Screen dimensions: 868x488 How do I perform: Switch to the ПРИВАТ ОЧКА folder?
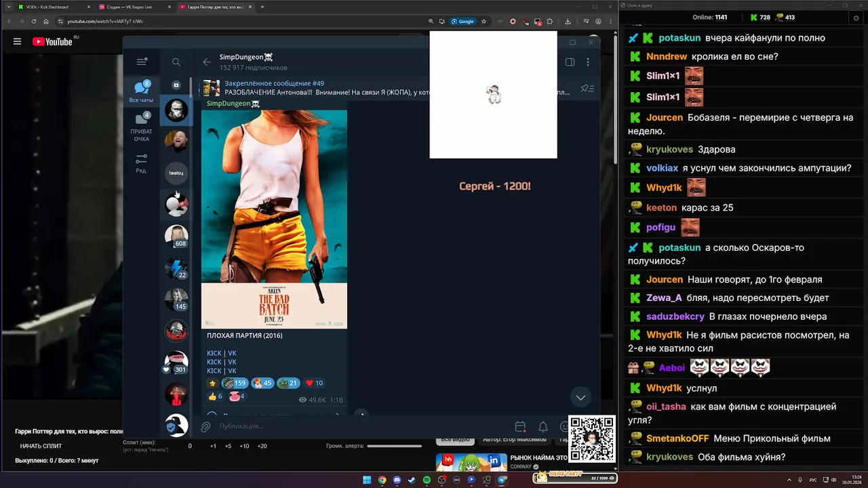coord(142,127)
